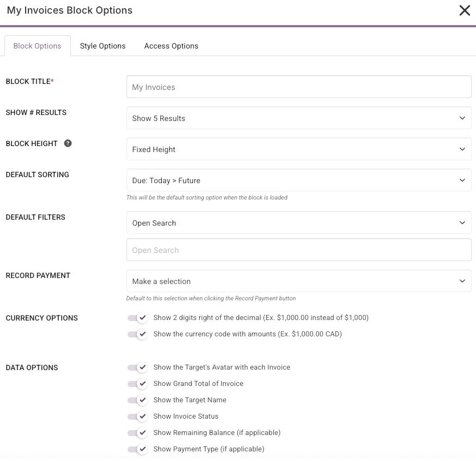Toggle Show Remaining Balance option
476x459 pixels.
point(137,433)
